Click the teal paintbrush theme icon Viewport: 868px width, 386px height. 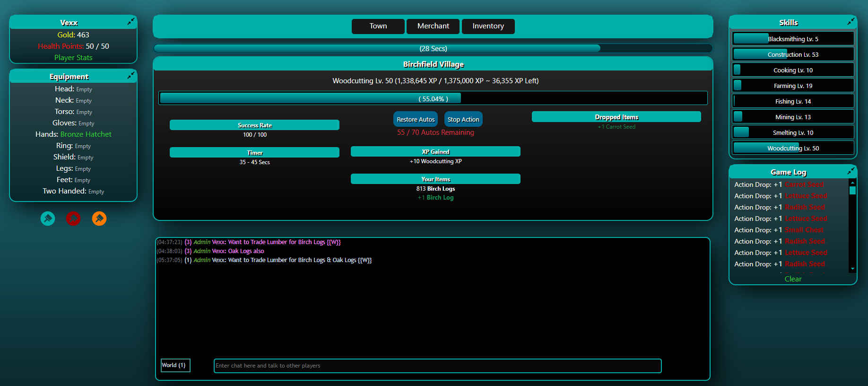point(48,219)
